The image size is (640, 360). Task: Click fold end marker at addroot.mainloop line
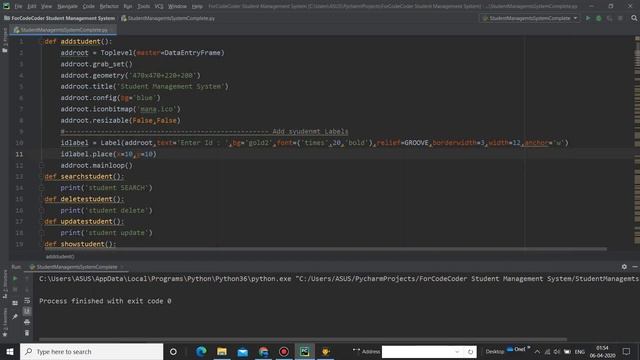(x=41, y=165)
